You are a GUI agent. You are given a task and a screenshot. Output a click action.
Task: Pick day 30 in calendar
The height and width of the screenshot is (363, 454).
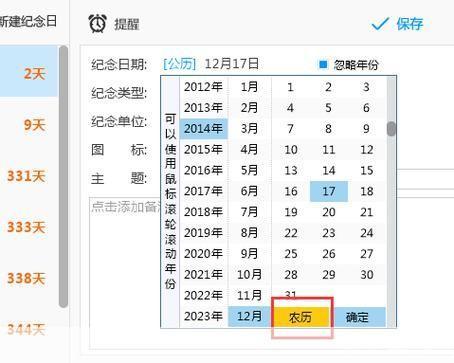367,275
